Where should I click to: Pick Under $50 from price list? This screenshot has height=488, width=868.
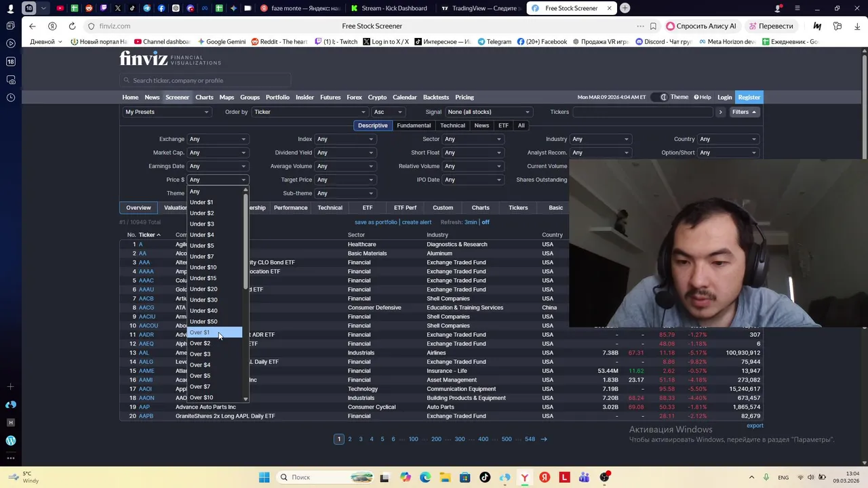click(214, 322)
